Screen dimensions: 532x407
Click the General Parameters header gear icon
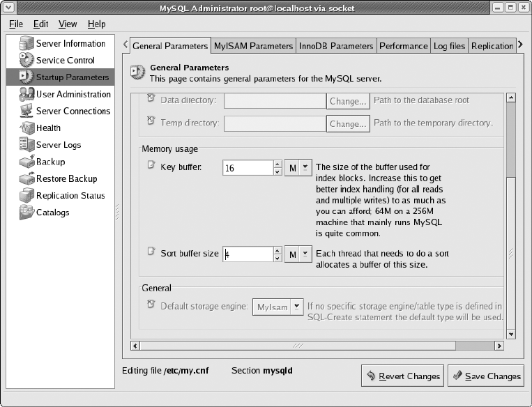(137, 72)
